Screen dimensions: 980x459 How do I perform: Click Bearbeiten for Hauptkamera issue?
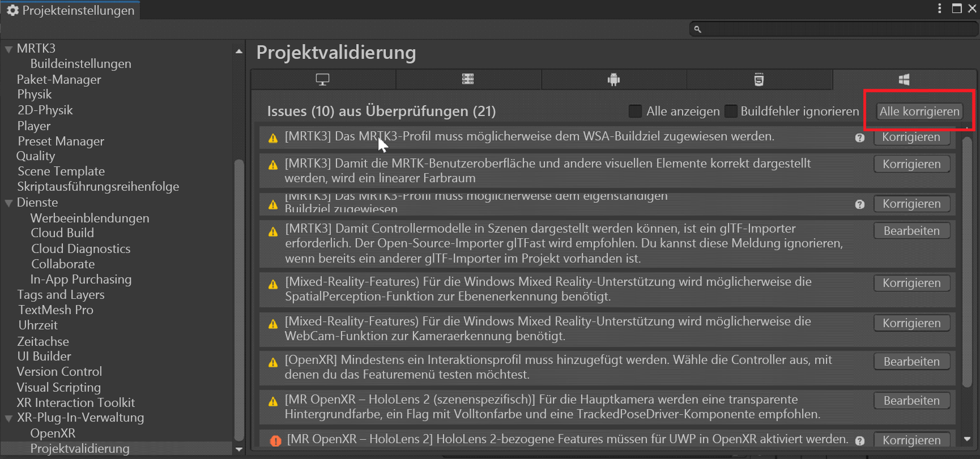point(911,401)
